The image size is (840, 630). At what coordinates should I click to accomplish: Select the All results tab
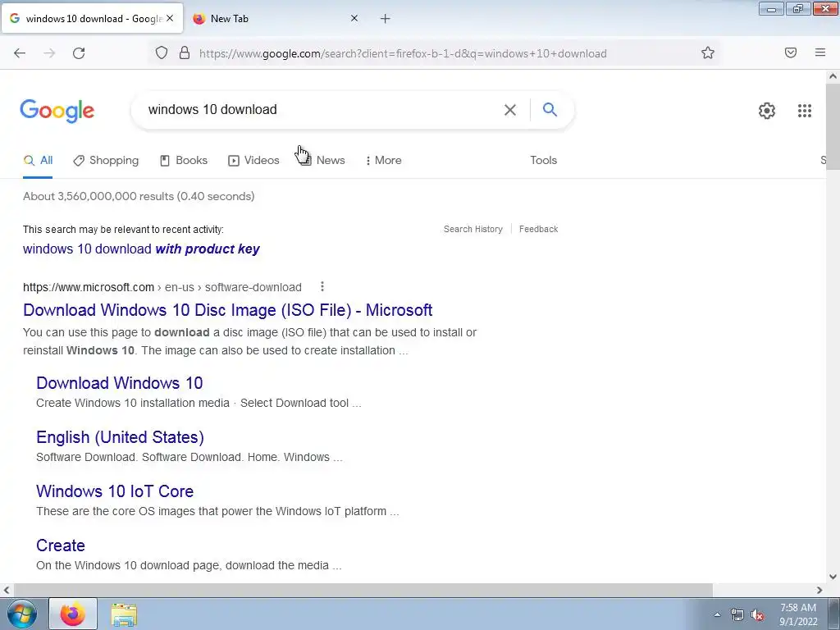coord(38,160)
